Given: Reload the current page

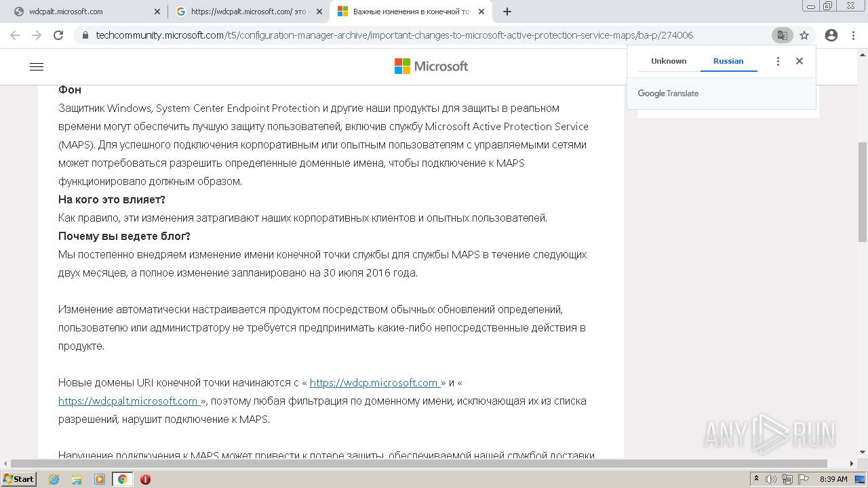Looking at the screenshot, I should click(x=58, y=35).
